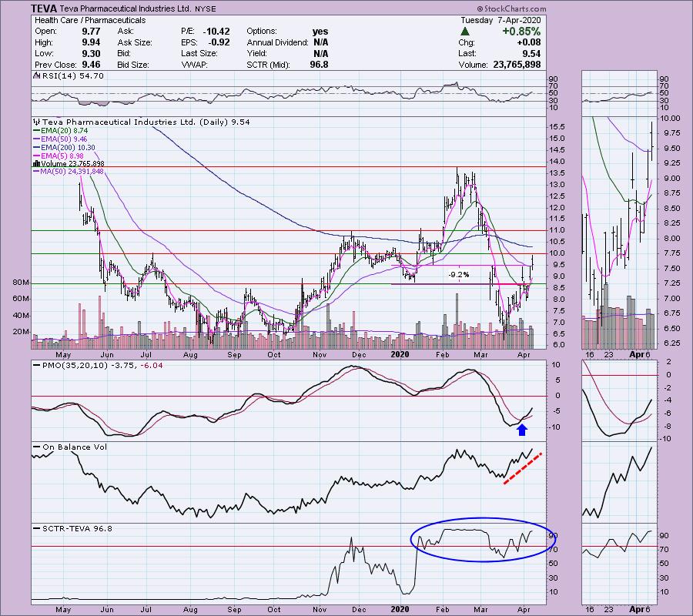
Task: Click the Yield label
Action: click(x=256, y=53)
